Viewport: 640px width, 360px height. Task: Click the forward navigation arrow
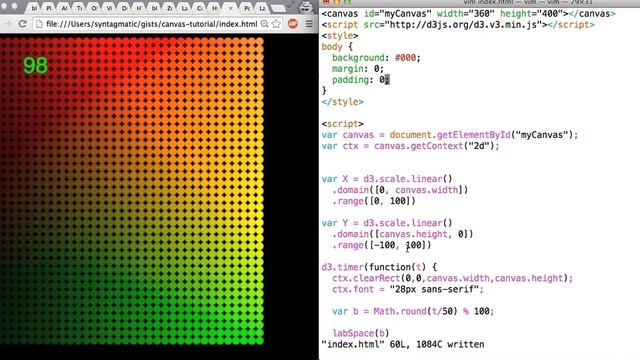point(8,24)
